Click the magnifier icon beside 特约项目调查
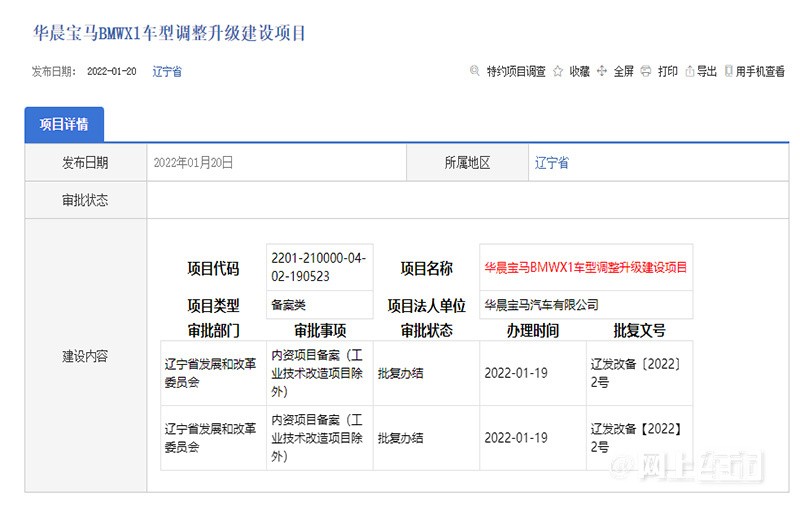Screen dimensions: 800x510 tap(474, 71)
